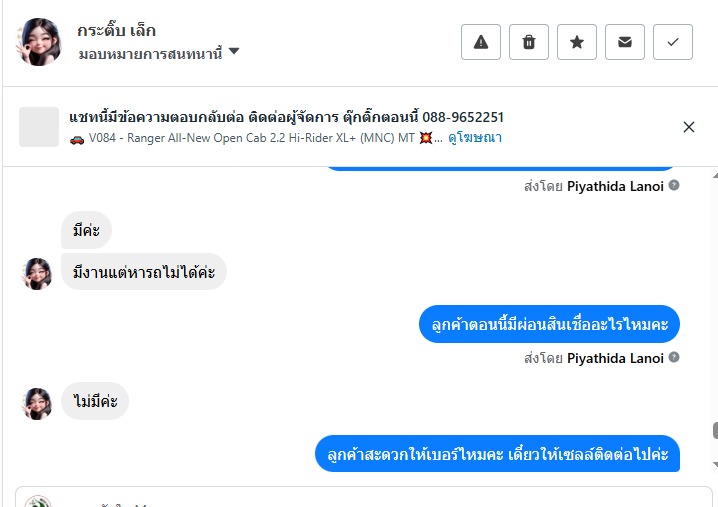Click the customer's avatar beside ไม่มีค่ะ message
The image size is (718, 507).
pyautogui.click(x=38, y=403)
